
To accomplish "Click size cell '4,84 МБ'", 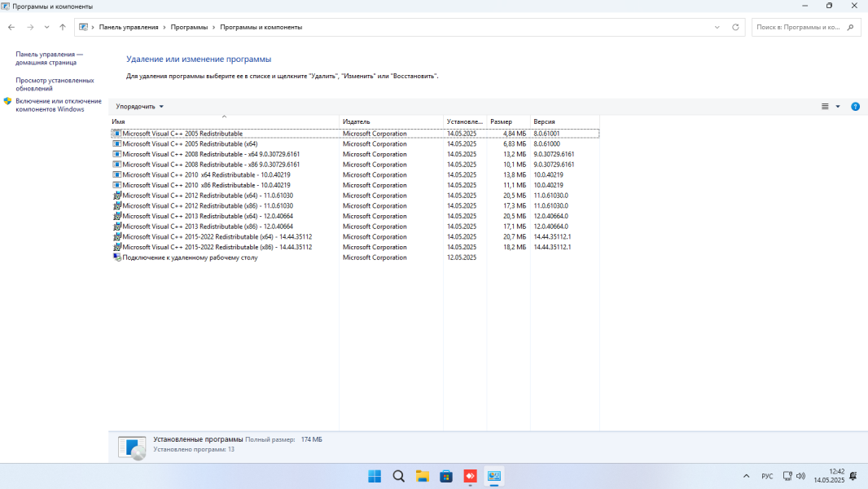I will click(x=515, y=134).
